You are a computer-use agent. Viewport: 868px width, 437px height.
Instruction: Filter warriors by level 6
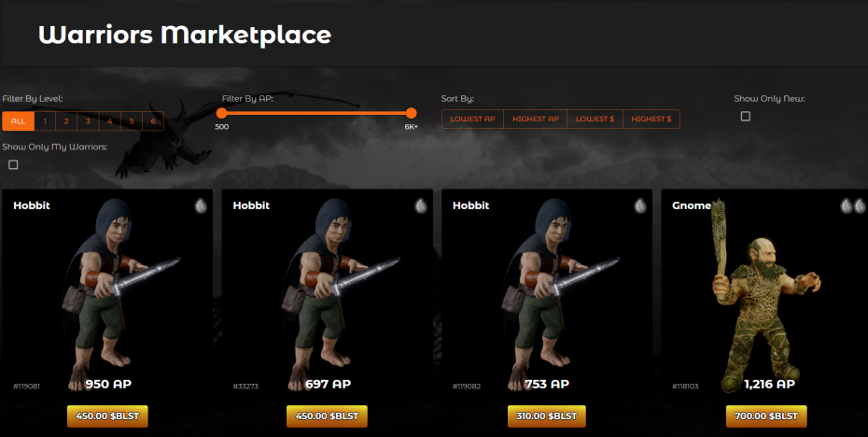153,120
